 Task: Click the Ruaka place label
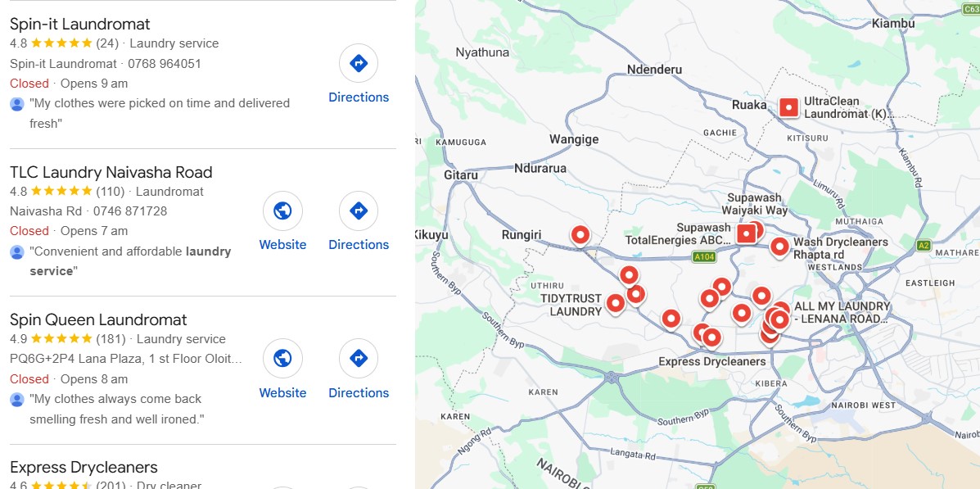point(749,105)
